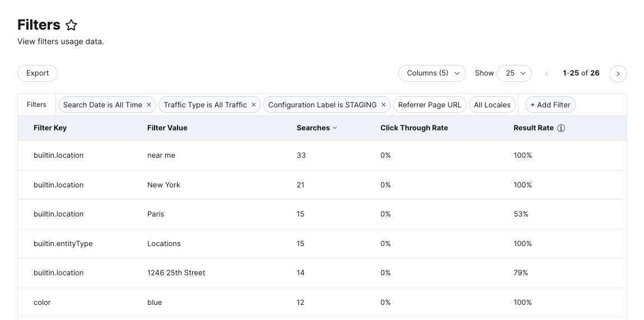Toggle the sort arrow next to Searches

coord(335,128)
